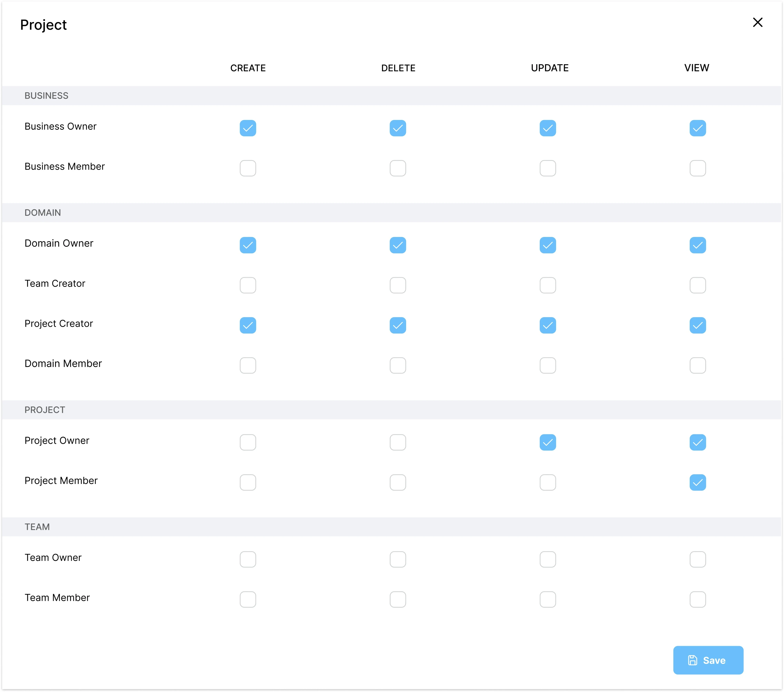The height and width of the screenshot is (692, 784).
Task: Save the project permission changes
Action: click(708, 660)
